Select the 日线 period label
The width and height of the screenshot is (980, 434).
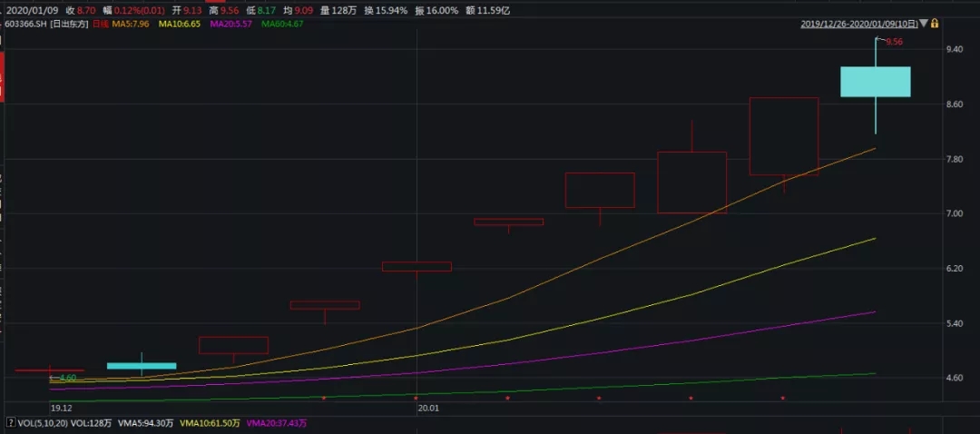tap(102, 24)
